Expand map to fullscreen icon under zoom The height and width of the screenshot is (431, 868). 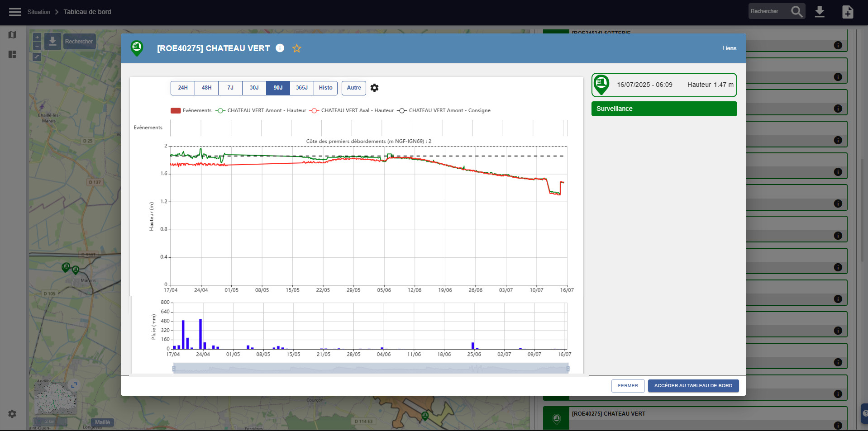click(37, 57)
